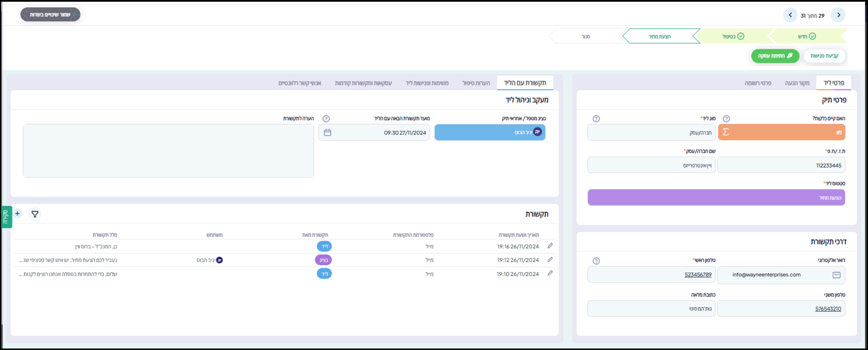This screenshot has height=350, width=868.
Task: Click the קביעת פגישות button
Action: click(824, 56)
